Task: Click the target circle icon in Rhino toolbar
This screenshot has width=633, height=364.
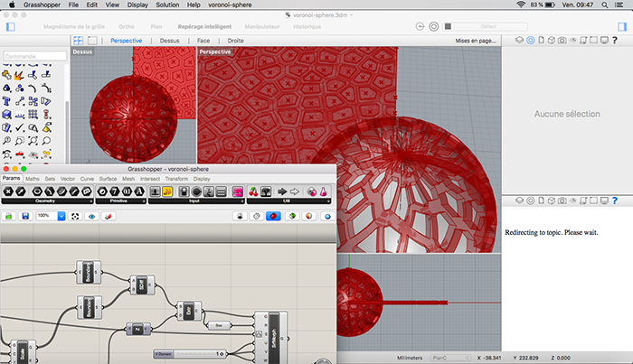Action: [433, 26]
